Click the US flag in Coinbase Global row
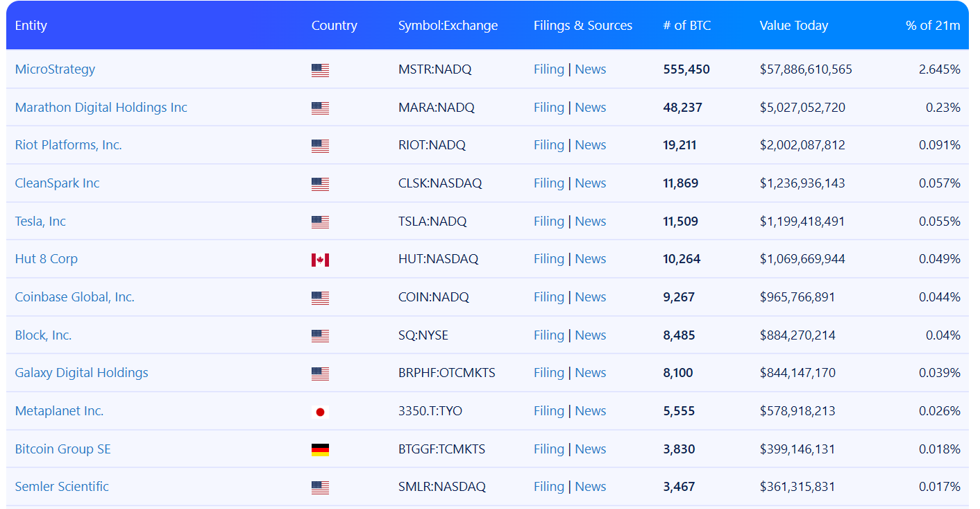 320,298
